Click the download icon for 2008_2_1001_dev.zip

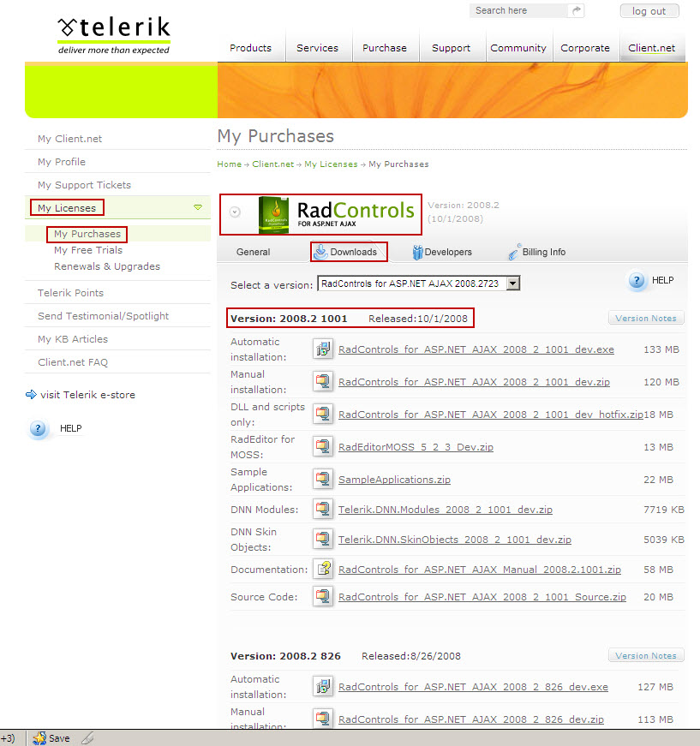(x=323, y=381)
